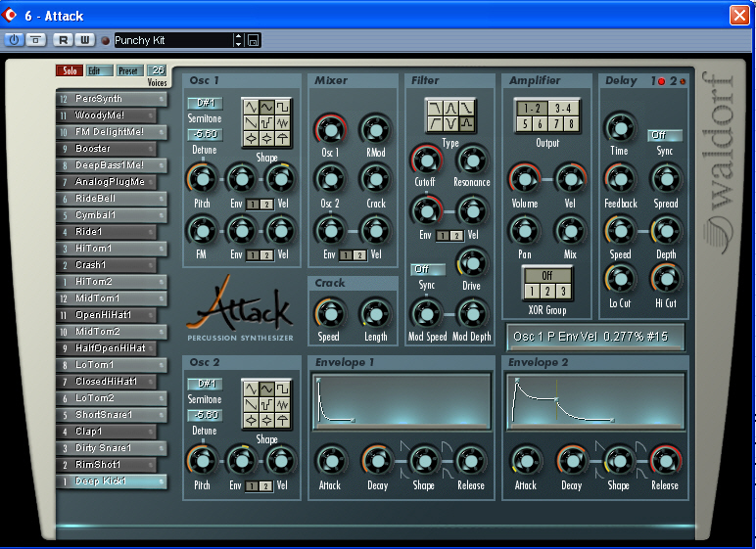
Task: Select the noise waveform in Osc 1 Shape
Action: tap(283, 123)
